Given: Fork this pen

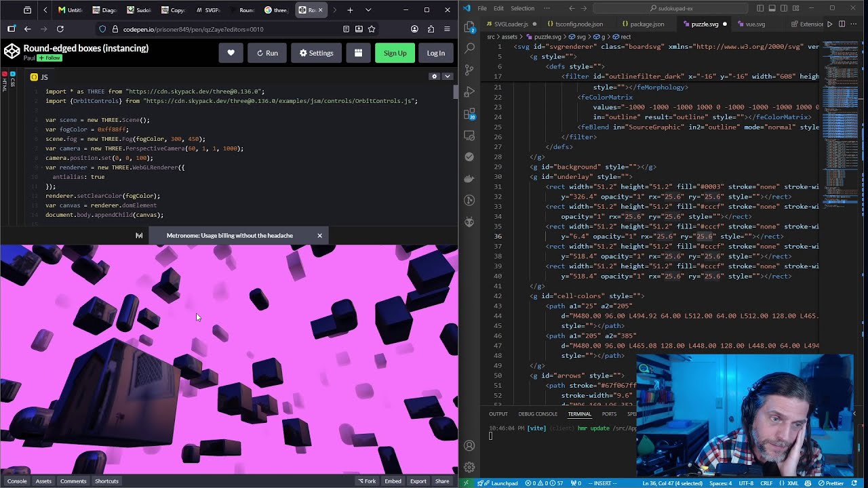Looking at the screenshot, I should click(368, 481).
